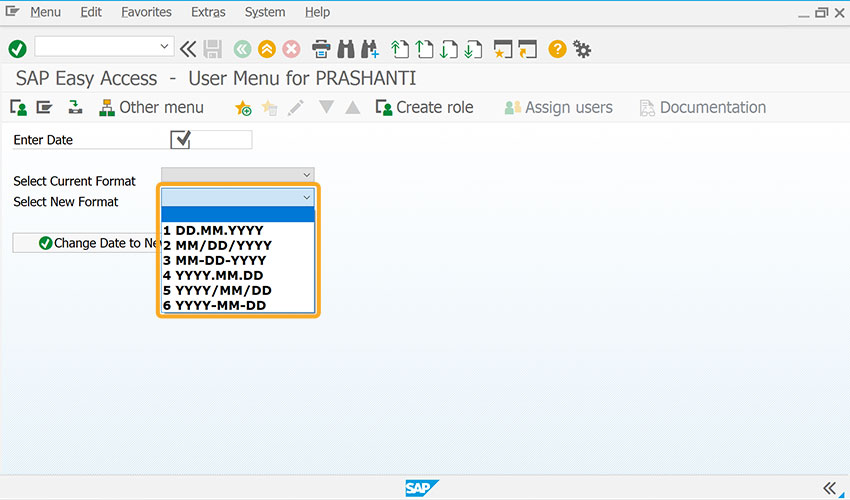Click the Add to Favorites star icon
This screenshot has width=850, height=500.
coord(243,108)
